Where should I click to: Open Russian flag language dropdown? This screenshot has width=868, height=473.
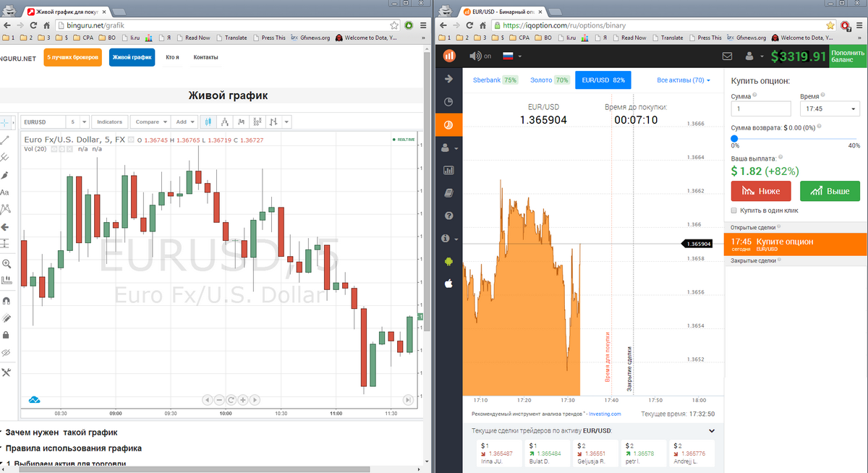[x=511, y=56]
